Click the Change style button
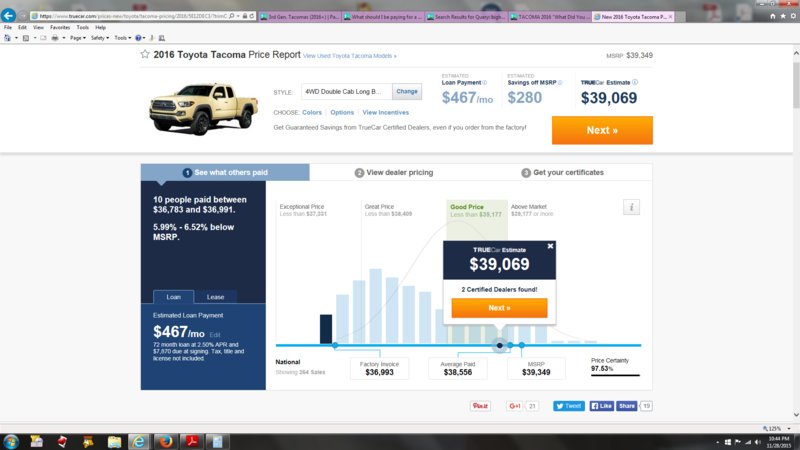Viewport: 800px width, 450px height. (x=407, y=92)
